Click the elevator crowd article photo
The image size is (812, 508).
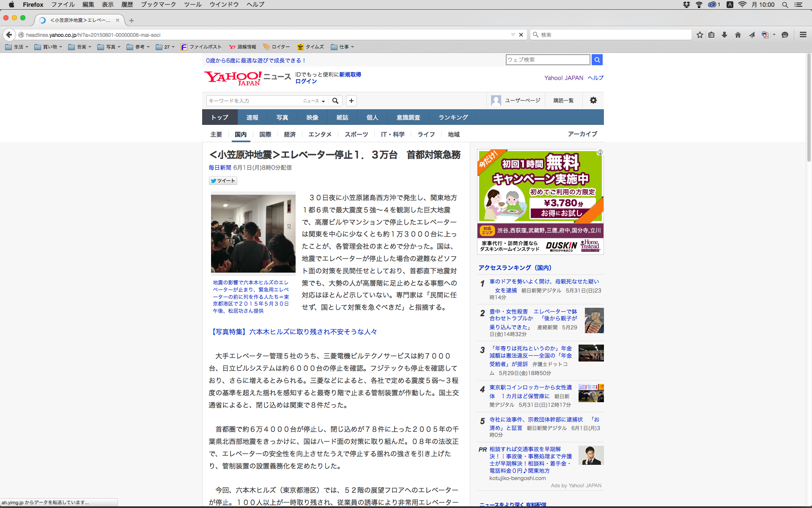pyautogui.click(x=253, y=233)
